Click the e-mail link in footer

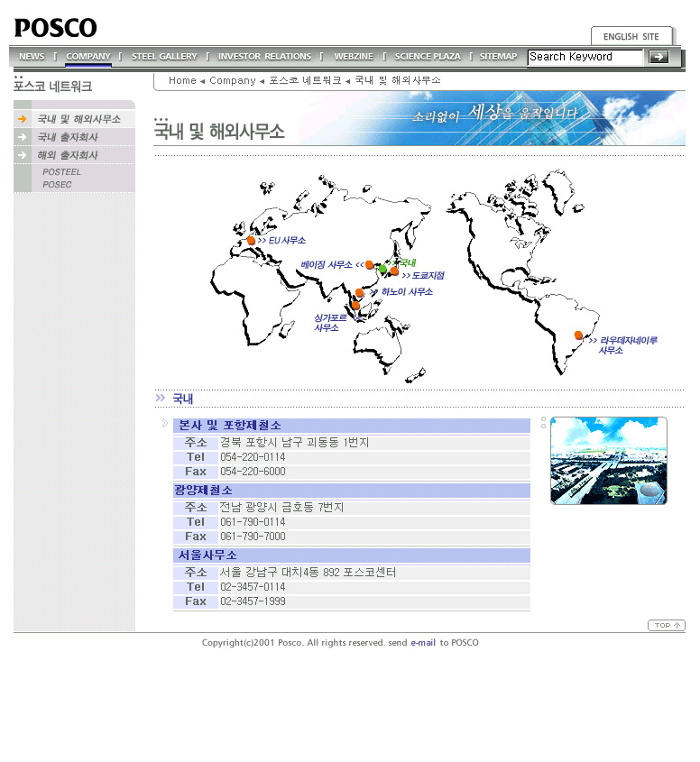[423, 643]
